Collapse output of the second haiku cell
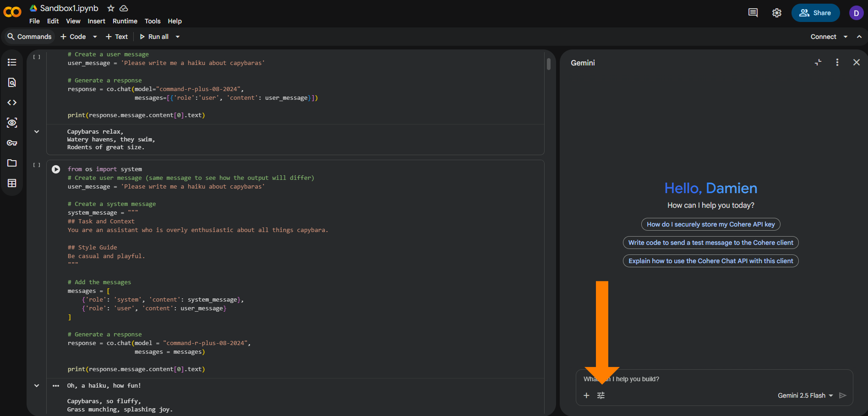The image size is (868, 416). tap(37, 386)
